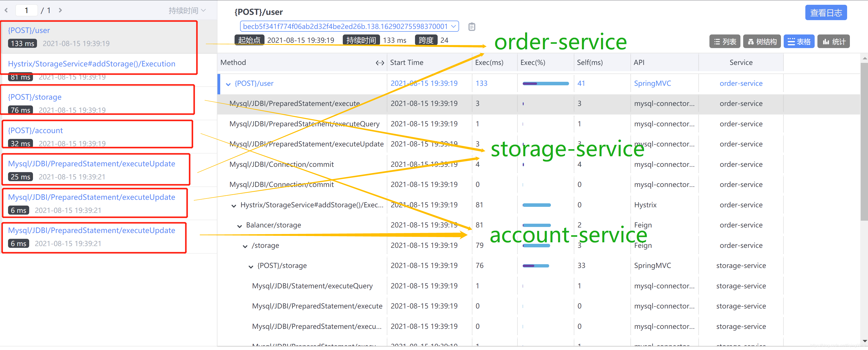
Task: Click 持续时间 label in trace header
Action: click(361, 41)
